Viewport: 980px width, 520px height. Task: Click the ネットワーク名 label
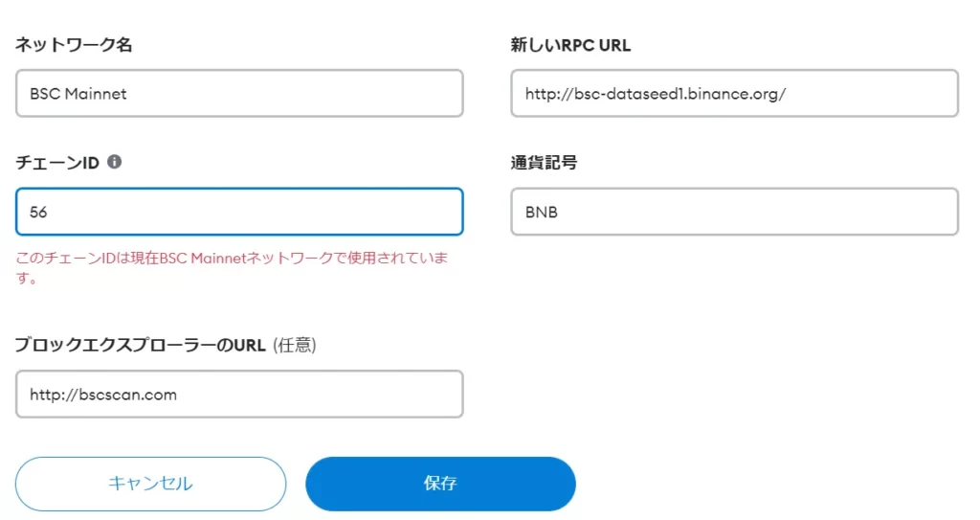(x=74, y=45)
